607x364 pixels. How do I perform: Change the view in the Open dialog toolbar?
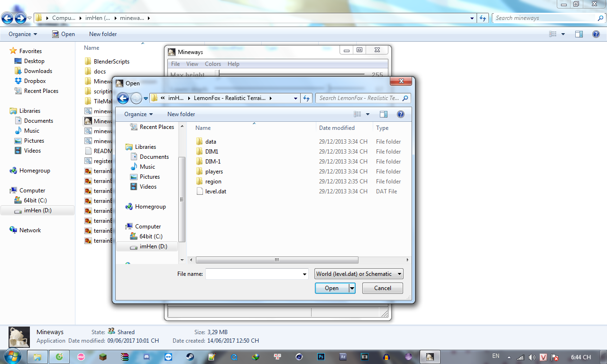tap(358, 114)
